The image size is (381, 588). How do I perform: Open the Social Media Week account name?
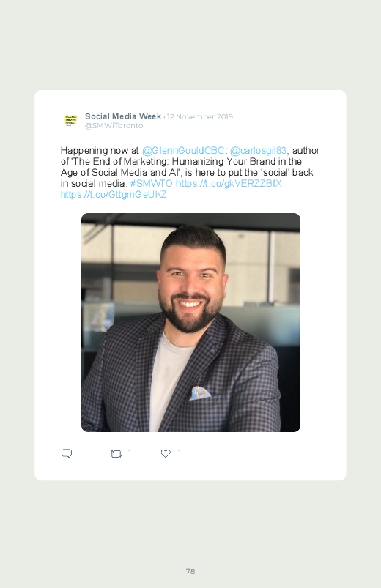123,116
